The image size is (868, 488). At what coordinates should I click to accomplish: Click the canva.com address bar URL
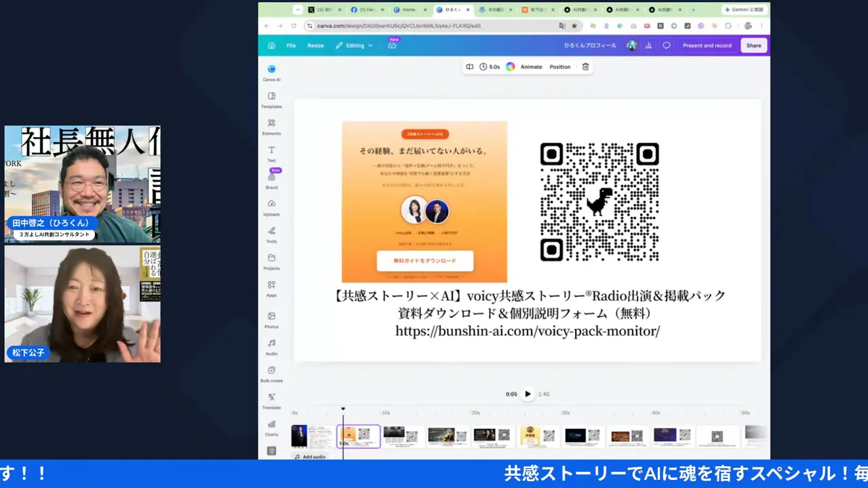[x=399, y=26]
